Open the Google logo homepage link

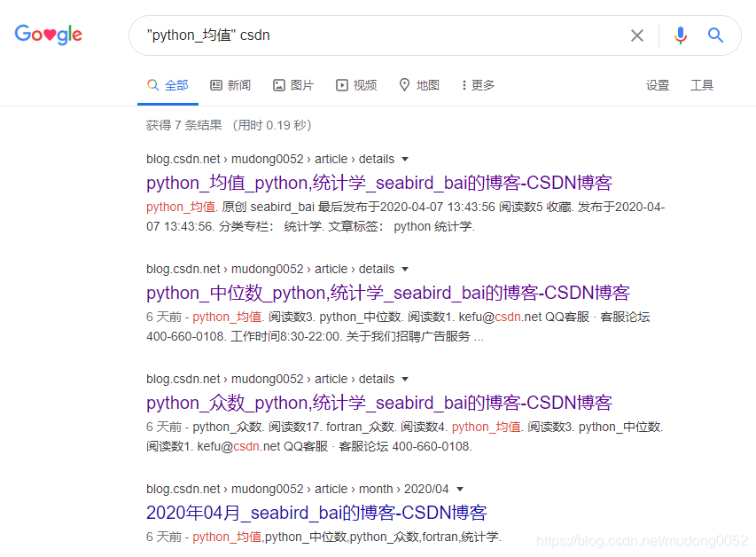coord(48,35)
